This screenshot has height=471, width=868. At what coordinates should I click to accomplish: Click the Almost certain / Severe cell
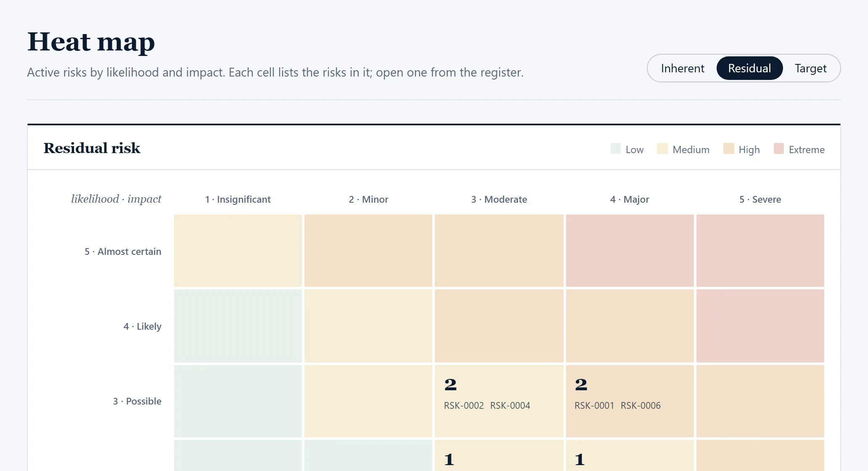coord(760,251)
